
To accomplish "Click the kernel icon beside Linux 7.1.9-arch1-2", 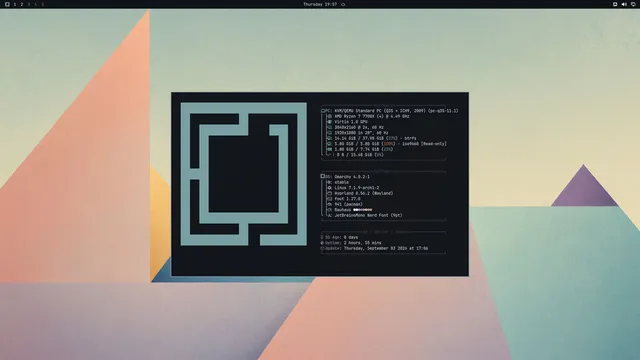I will (329, 188).
